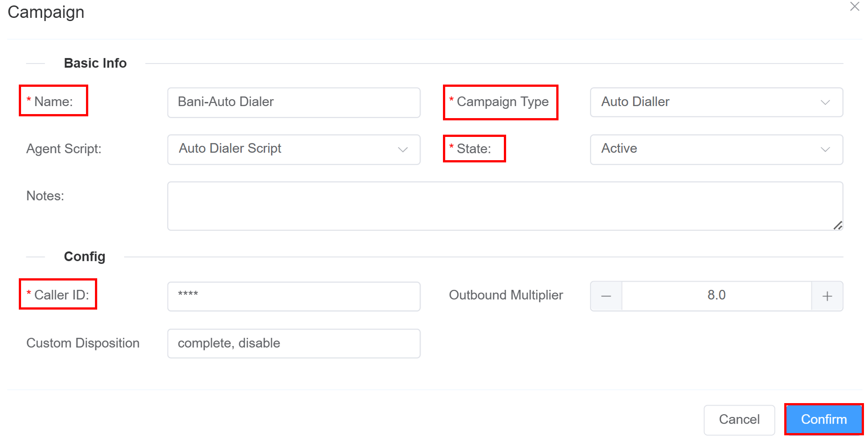Click the Config section header
Screen dimensions: 868x438
pos(84,256)
